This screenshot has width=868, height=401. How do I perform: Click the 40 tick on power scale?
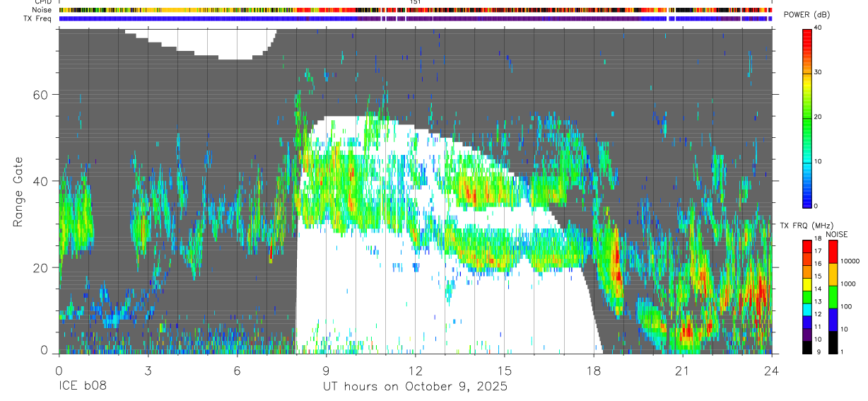pos(818,28)
